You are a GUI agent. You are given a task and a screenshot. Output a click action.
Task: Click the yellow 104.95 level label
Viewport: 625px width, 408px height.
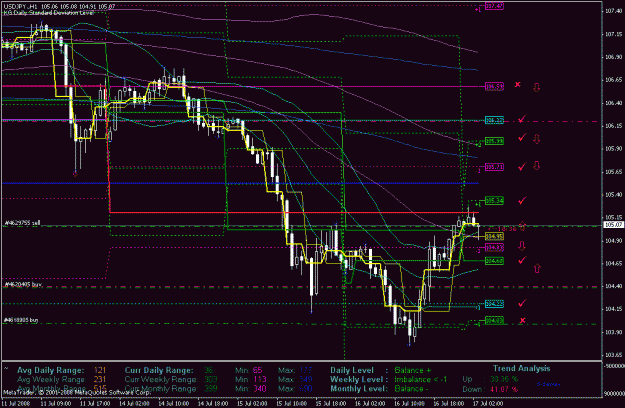click(494, 237)
